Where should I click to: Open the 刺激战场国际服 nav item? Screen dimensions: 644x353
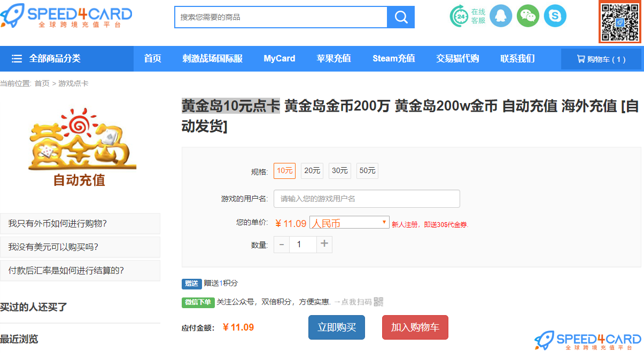tap(212, 59)
